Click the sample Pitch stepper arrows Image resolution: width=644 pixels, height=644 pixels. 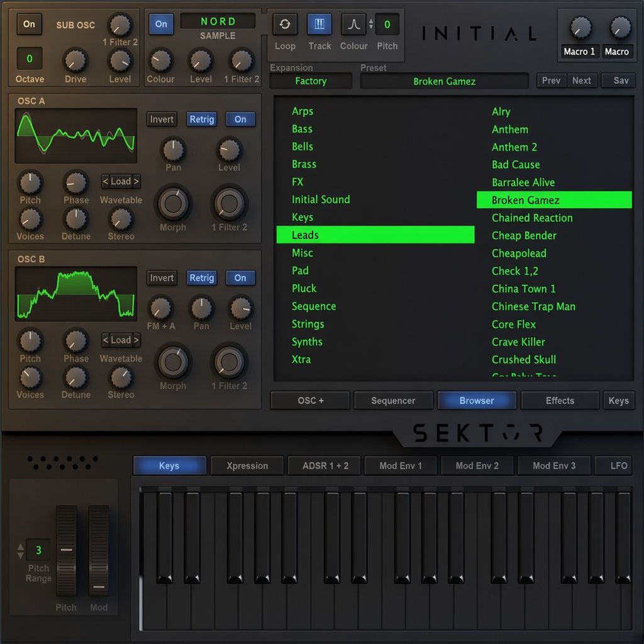371,24
